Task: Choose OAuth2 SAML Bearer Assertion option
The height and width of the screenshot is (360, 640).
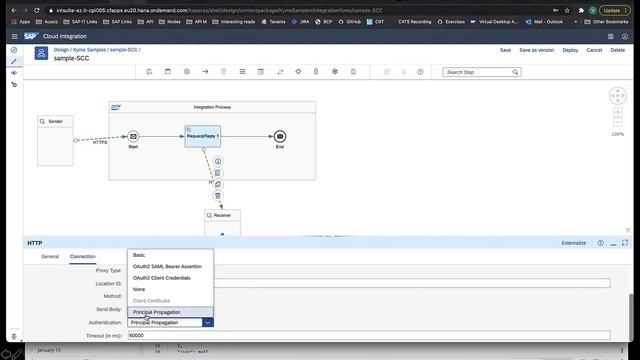Action: (x=170, y=267)
